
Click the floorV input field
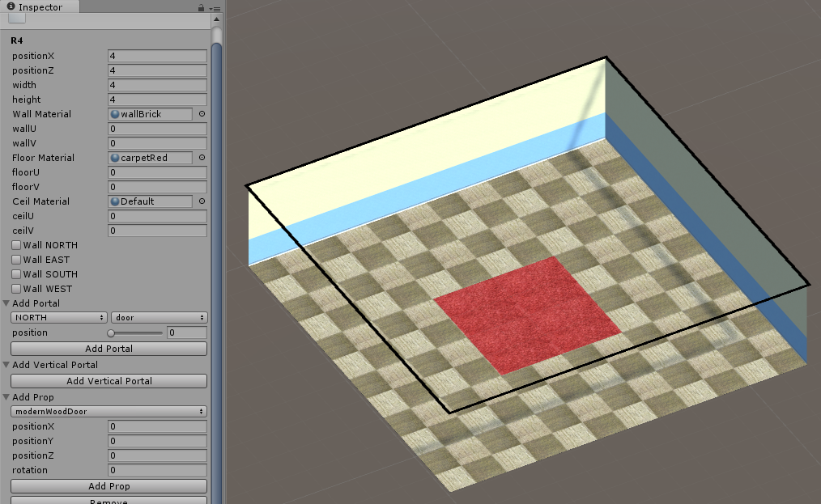tap(158, 187)
